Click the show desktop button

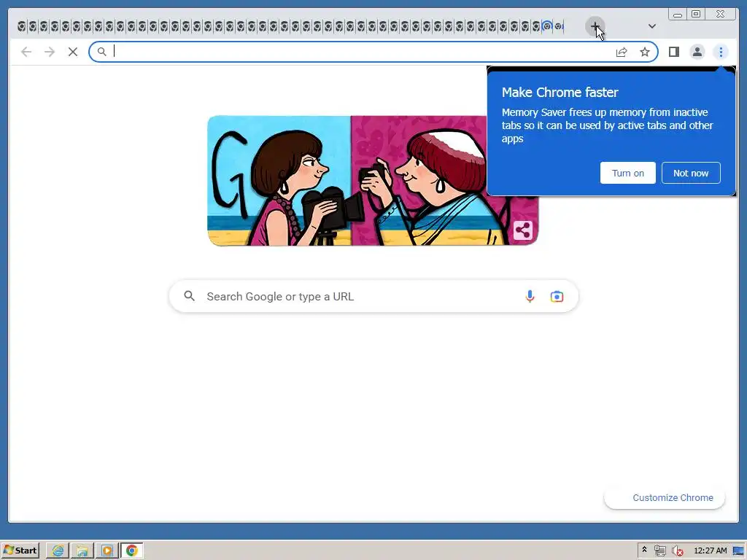pyautogui.click(x=739, y=551)
